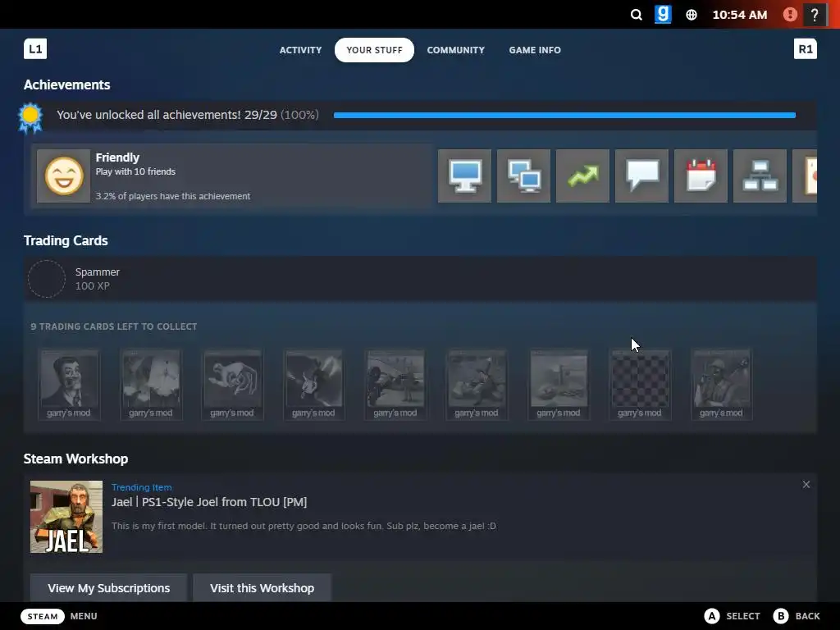The image size is (840, 630).
Task: Click the achievements ribbon badge icon
Action: click(x=30, y=117)
